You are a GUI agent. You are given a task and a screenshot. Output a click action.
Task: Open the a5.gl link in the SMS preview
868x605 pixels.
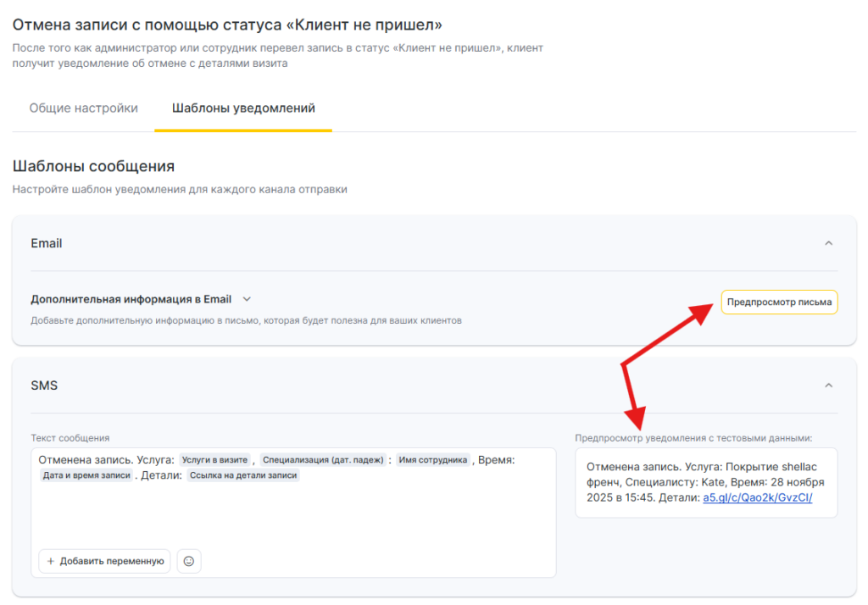pos(757,497)
